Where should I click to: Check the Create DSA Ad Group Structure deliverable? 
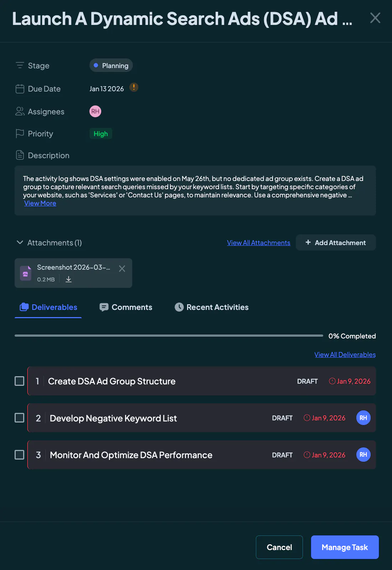click(20, 381)
